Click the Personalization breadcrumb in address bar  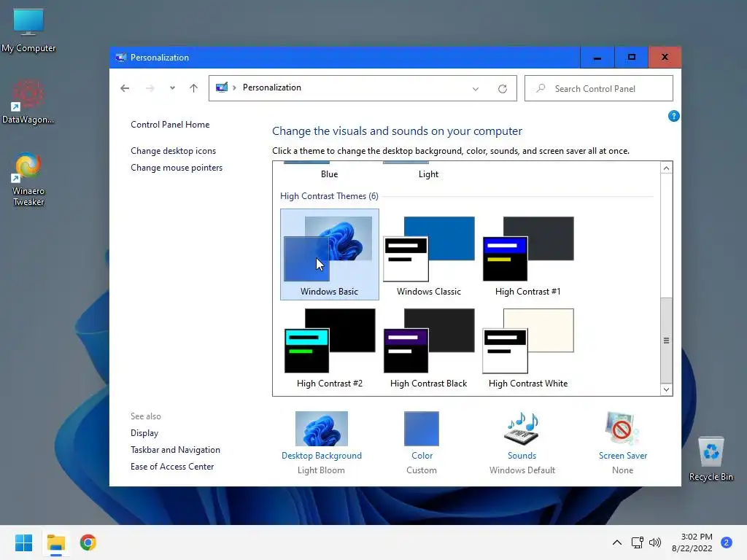(x=271, y=87)
